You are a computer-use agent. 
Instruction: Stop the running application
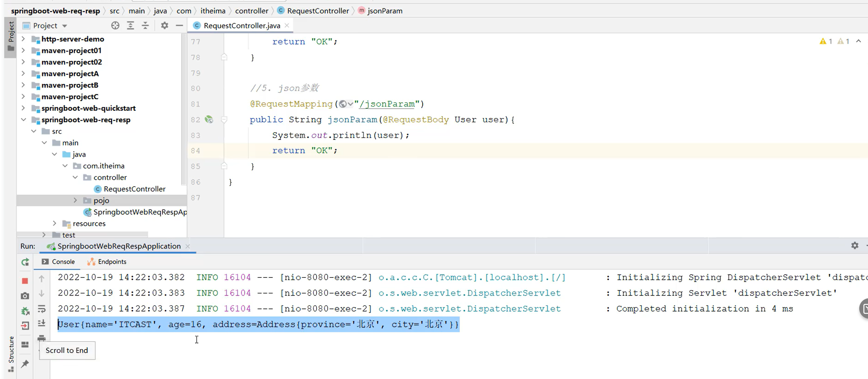coord(25,281)
